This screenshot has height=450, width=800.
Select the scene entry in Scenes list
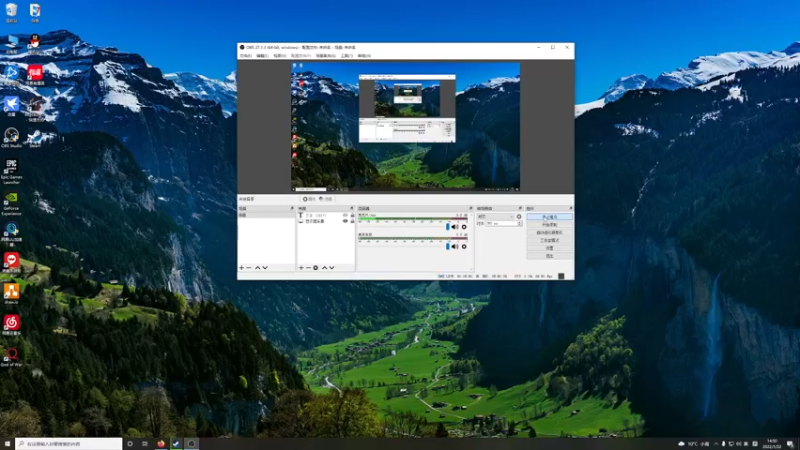(266, 215)
